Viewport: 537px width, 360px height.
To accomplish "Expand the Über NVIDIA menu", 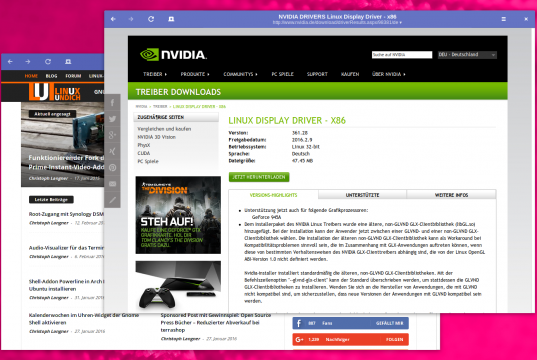I will coord(389,74).
